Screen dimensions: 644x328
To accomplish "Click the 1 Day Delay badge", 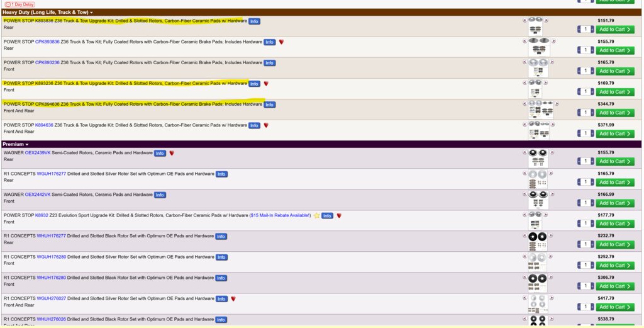I will tap(19, 4).
